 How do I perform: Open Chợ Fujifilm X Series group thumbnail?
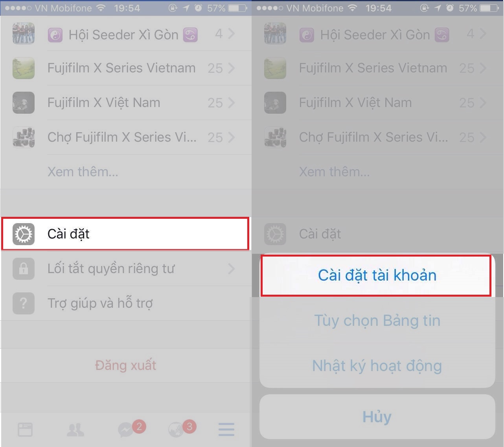click(24, 137)
